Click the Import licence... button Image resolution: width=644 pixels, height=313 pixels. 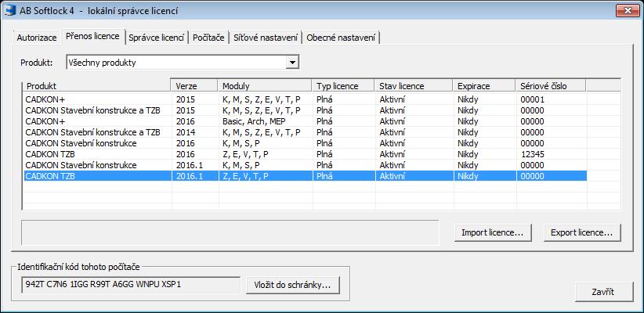(x=493, y=232)
